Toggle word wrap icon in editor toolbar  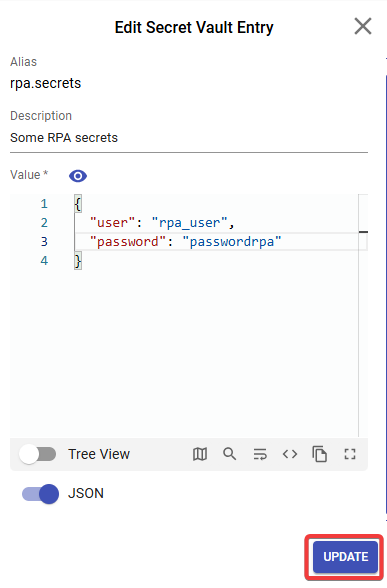(x=260, y=454)
